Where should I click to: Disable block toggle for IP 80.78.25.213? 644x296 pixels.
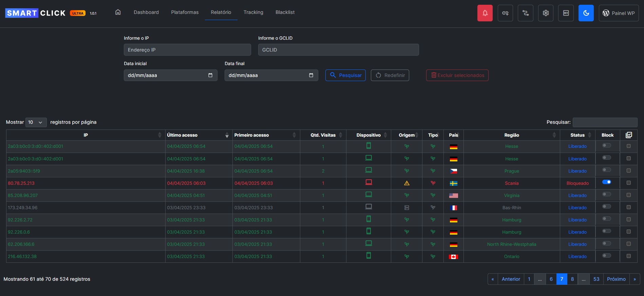click(x=606, y=182)
